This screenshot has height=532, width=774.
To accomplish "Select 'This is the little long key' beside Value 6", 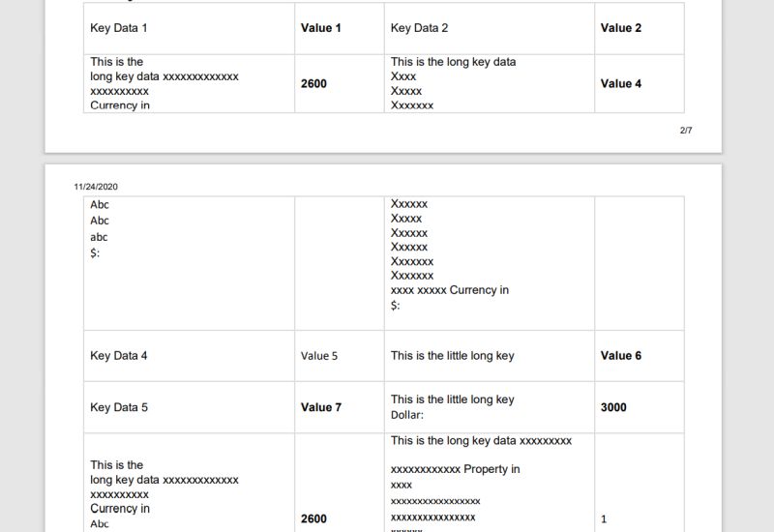I will [453, 356].
